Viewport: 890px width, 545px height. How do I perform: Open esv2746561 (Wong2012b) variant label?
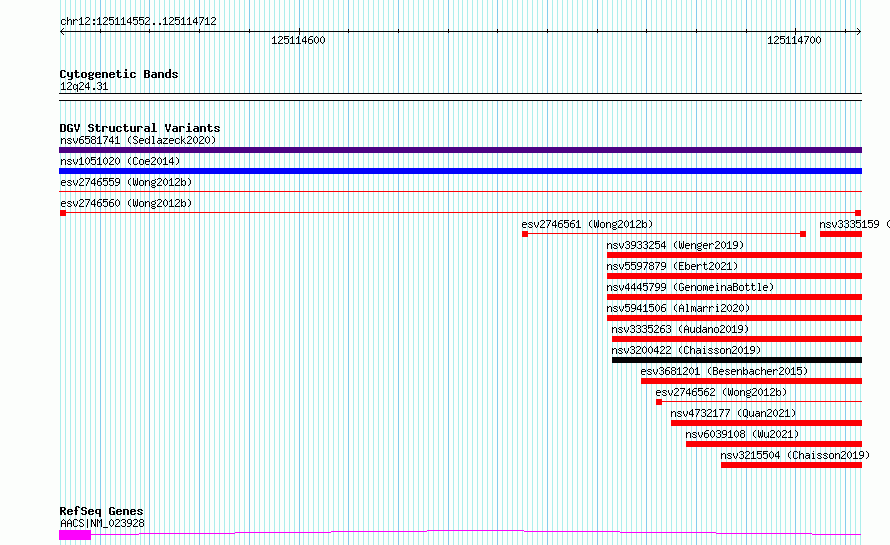tap(587, 224)
